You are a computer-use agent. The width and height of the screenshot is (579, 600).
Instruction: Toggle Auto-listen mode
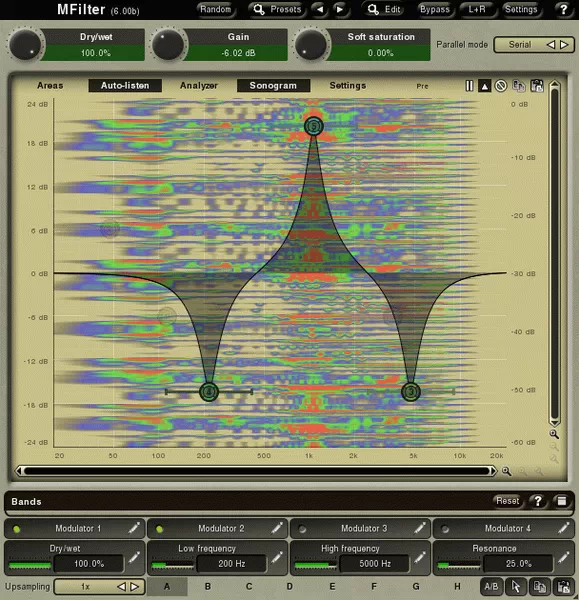click(x=125, y=85)
